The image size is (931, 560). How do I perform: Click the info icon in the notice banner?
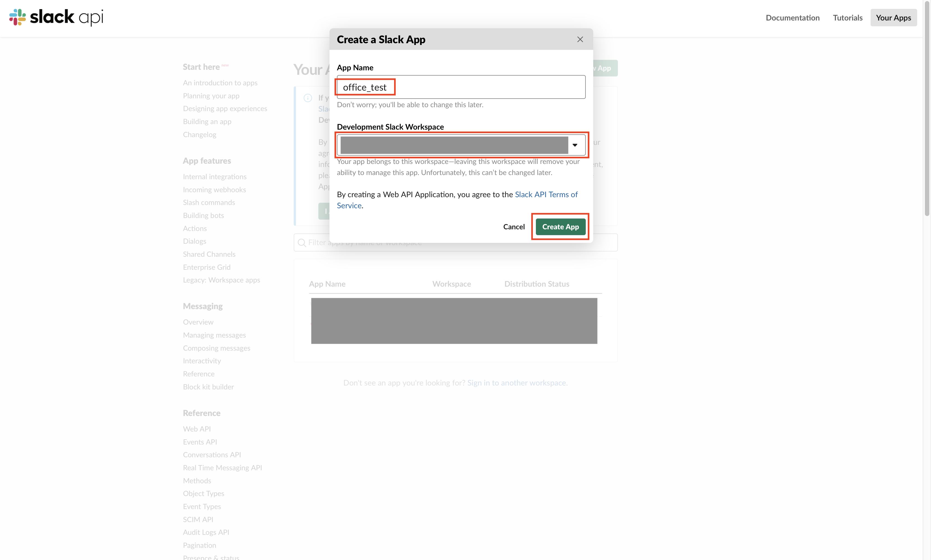click(308, 98)
